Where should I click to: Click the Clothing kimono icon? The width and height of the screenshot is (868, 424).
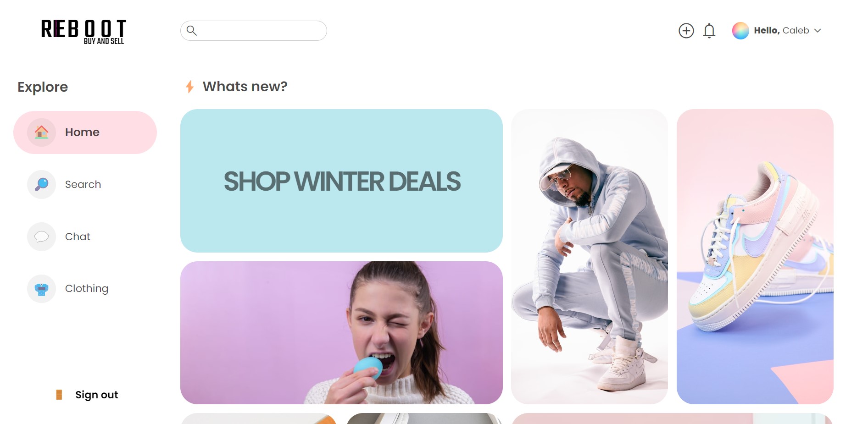[41, 289]
